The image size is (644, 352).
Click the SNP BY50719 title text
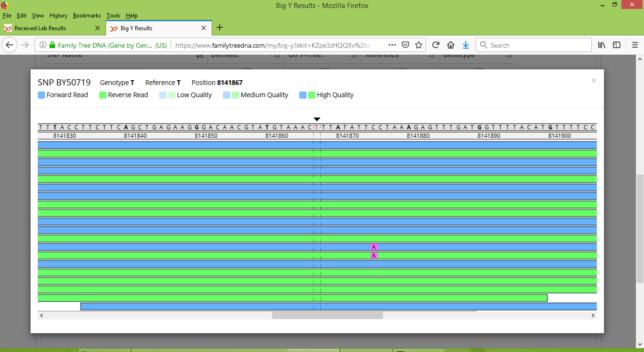[64, 83]
